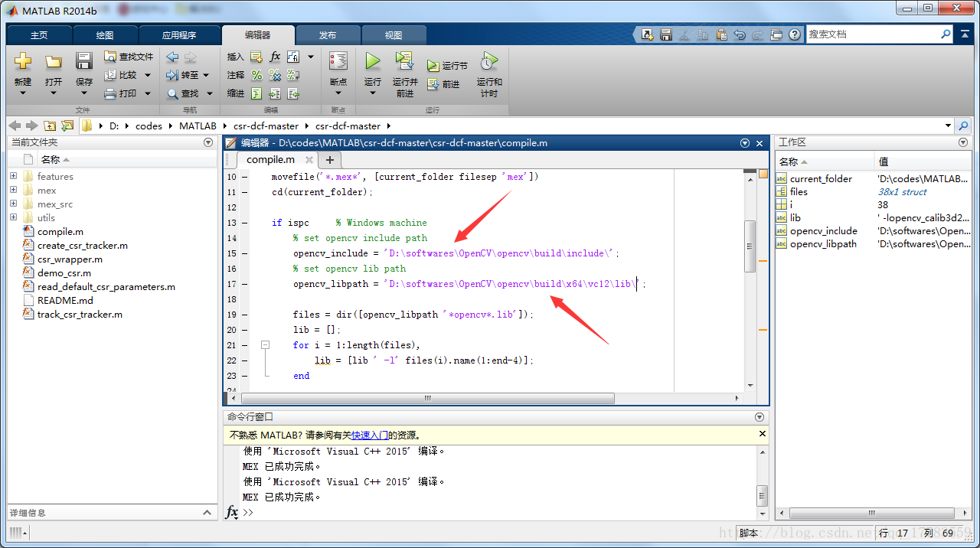Screen dimensions: 980x548
Task: Click the new shortcut icon in quick access toolbar
Action: pyautogui.click(x=648, y=34)
